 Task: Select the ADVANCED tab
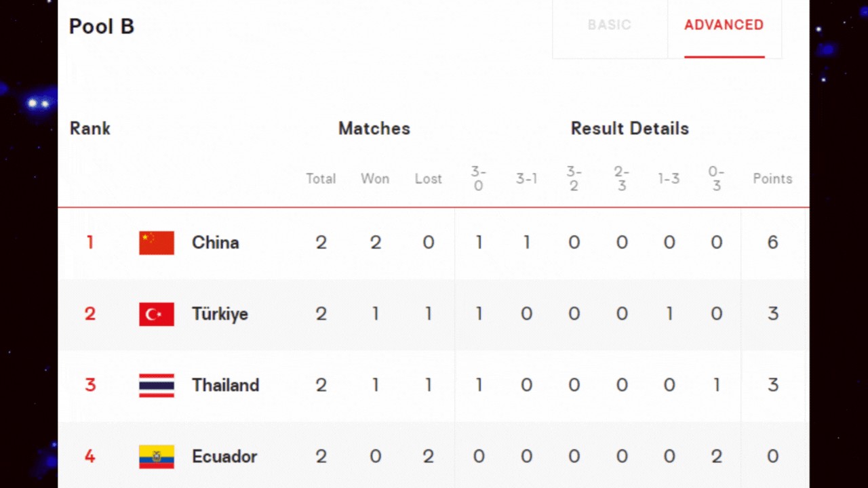(x=724, y=25)
